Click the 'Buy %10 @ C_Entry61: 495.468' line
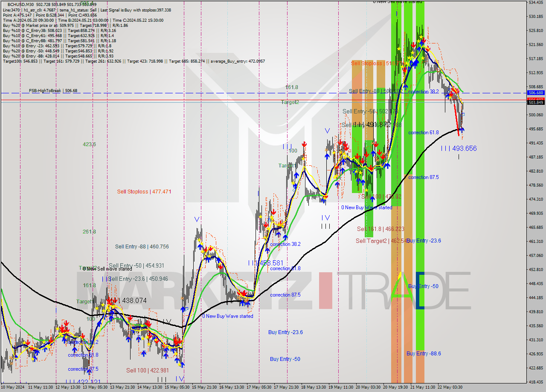This screenshot has height=392, width=546. (x=58, y=35)
